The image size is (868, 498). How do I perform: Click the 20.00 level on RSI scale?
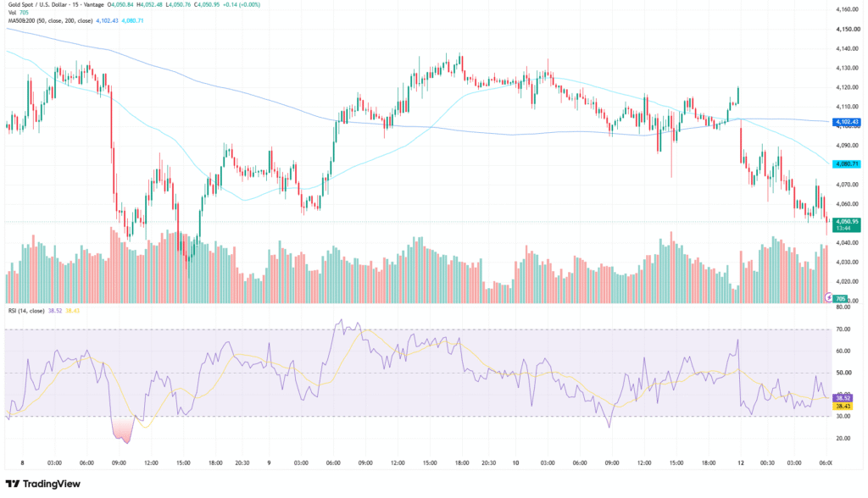(843, 439)
